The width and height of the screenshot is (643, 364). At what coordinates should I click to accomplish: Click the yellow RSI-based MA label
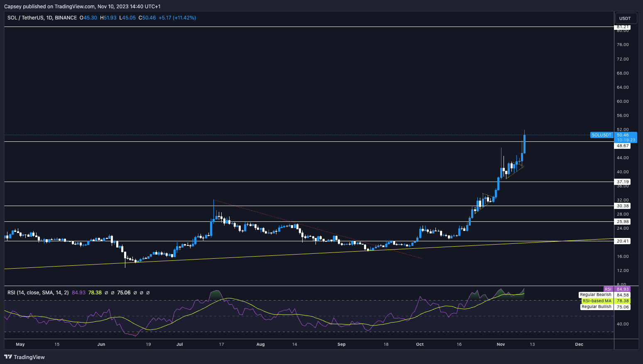[x=597, y=301]
